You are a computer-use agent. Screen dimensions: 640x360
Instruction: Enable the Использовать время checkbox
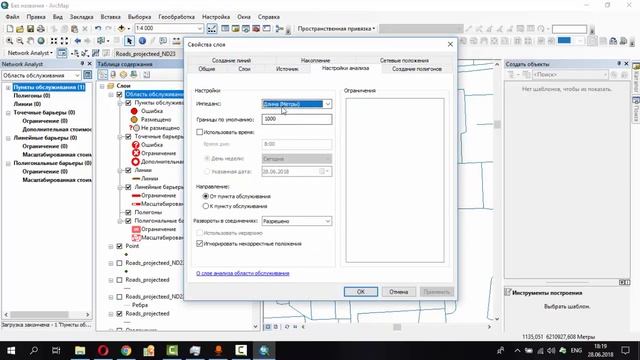click(x=200, y=132)
